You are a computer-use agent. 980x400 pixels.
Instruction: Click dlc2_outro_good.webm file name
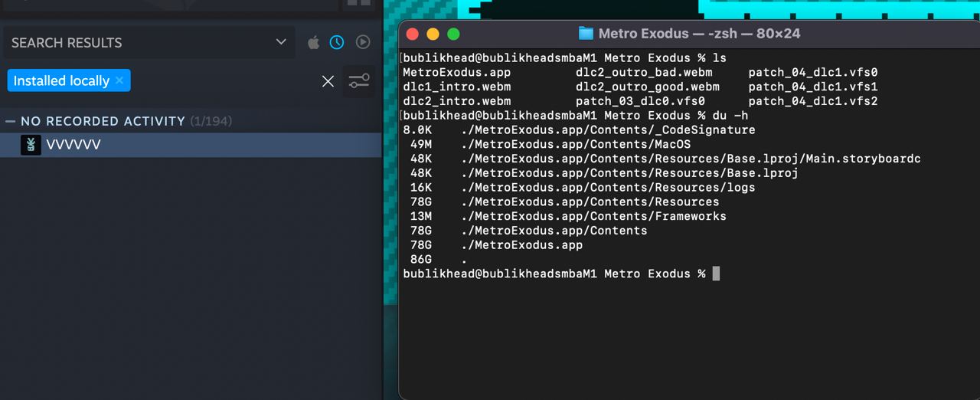(x=648, y=87)
